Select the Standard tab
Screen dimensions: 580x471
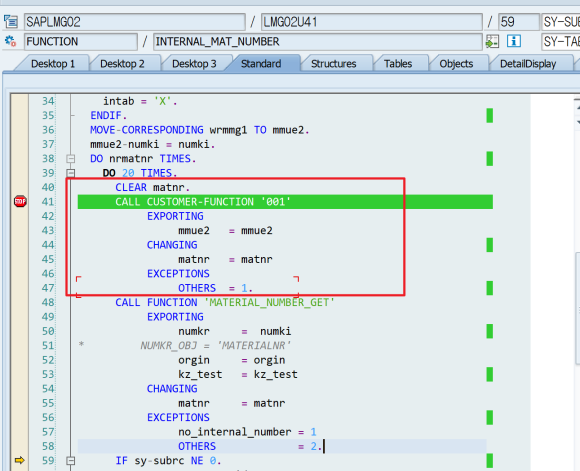tap(261, 64)
